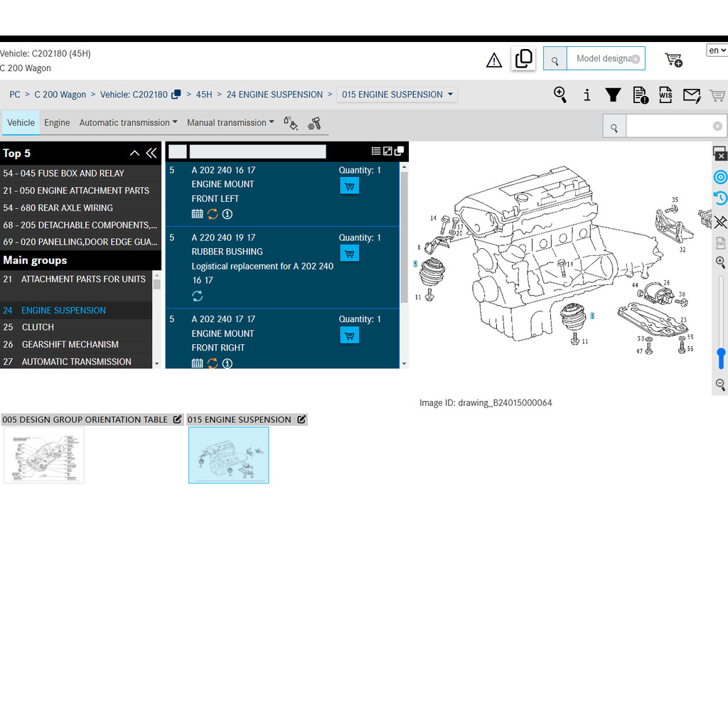The image size is (728, 728).
Task: Open the shopping cart with plus icon
Action: [x=674, y=60]
